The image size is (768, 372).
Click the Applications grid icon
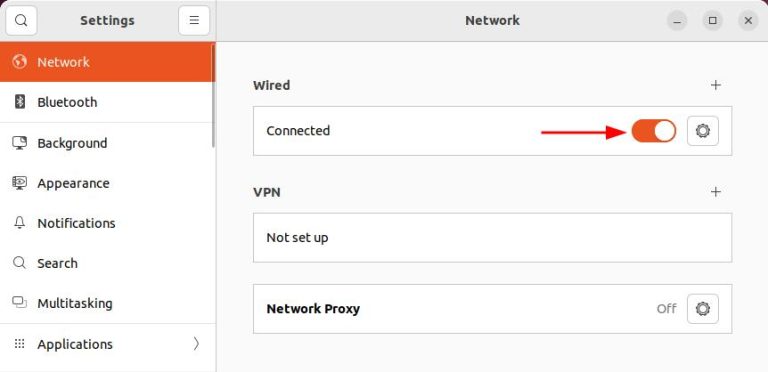20,344
